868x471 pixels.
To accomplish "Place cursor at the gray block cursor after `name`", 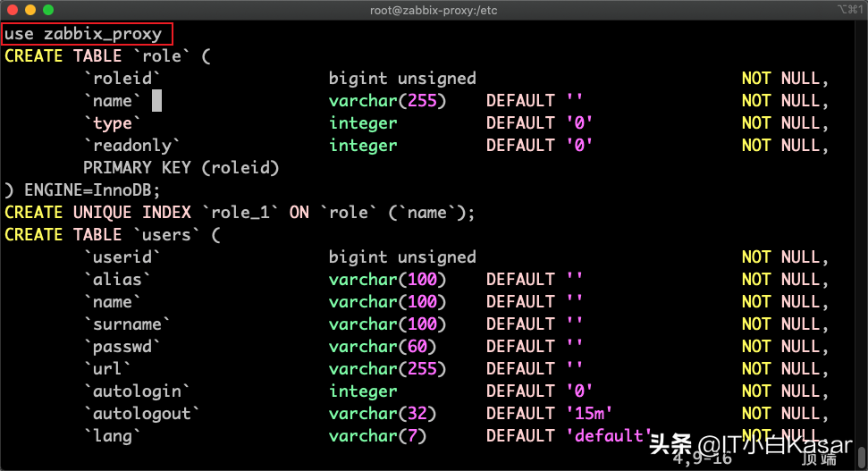I will (x=156, y=101).
